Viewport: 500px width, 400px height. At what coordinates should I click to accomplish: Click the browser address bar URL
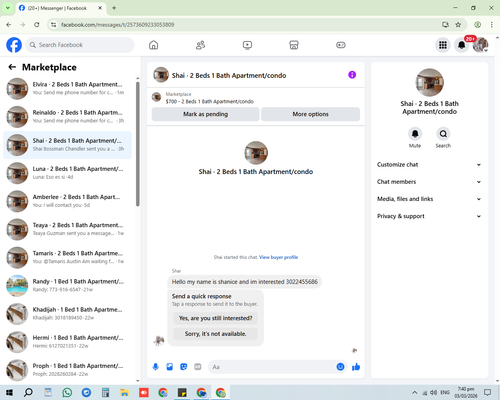pos(118,25)
